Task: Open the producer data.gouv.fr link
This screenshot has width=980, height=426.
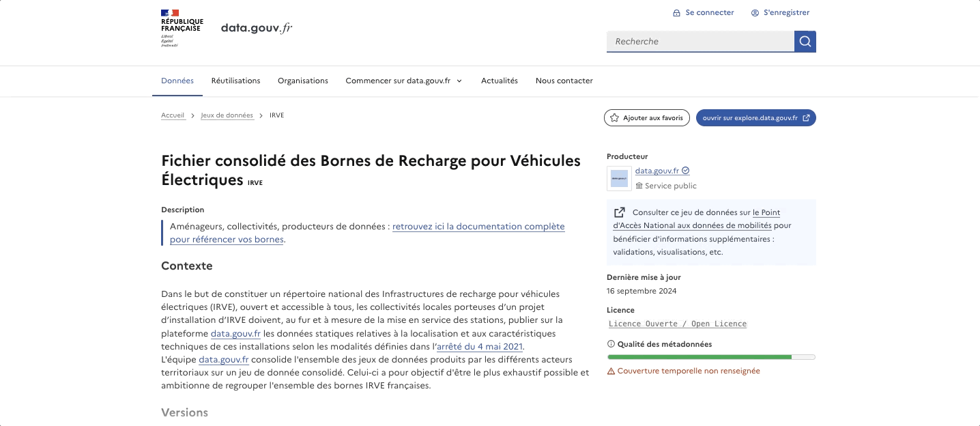Action: click(x=657, y=171)
